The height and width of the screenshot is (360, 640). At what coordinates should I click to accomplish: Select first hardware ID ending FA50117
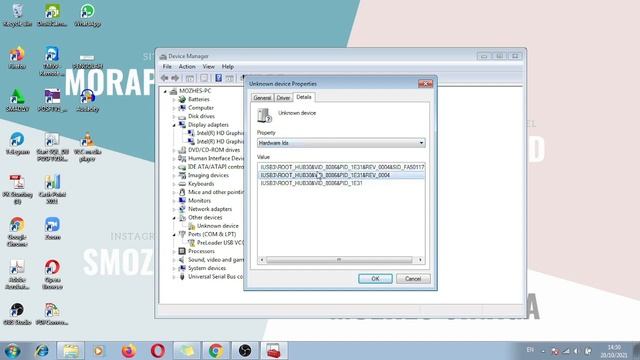click(x=341, y=167)
